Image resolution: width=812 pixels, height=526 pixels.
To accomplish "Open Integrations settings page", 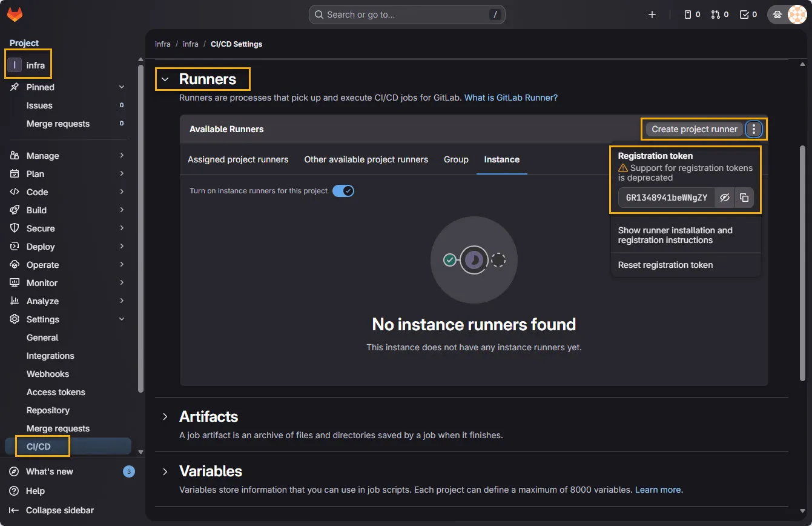I will coord(68,356).
